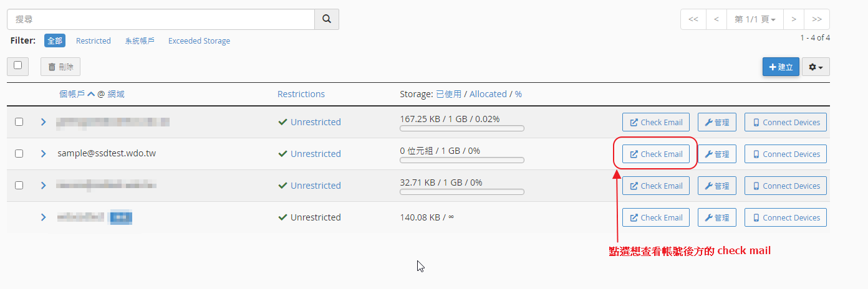Check the box for sample@ssdtest.wdo.tw row
Screen dimensions: 868x289
pos(19,154)
